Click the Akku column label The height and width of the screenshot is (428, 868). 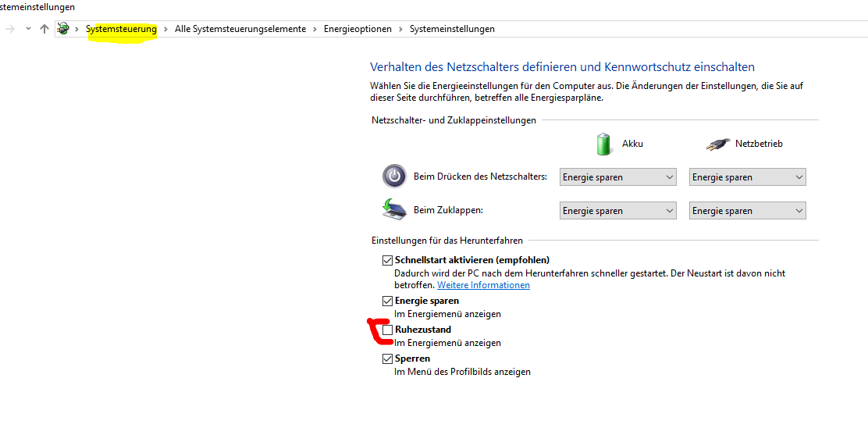(633, 144)
